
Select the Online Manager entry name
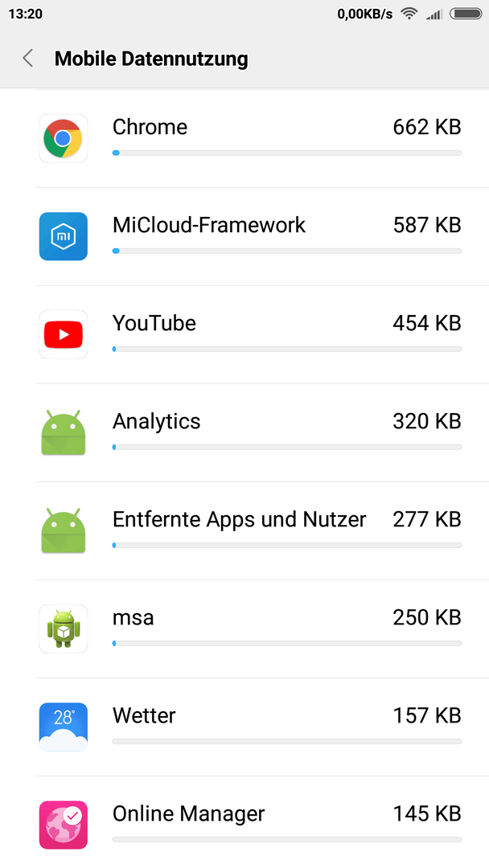(189, 813)
